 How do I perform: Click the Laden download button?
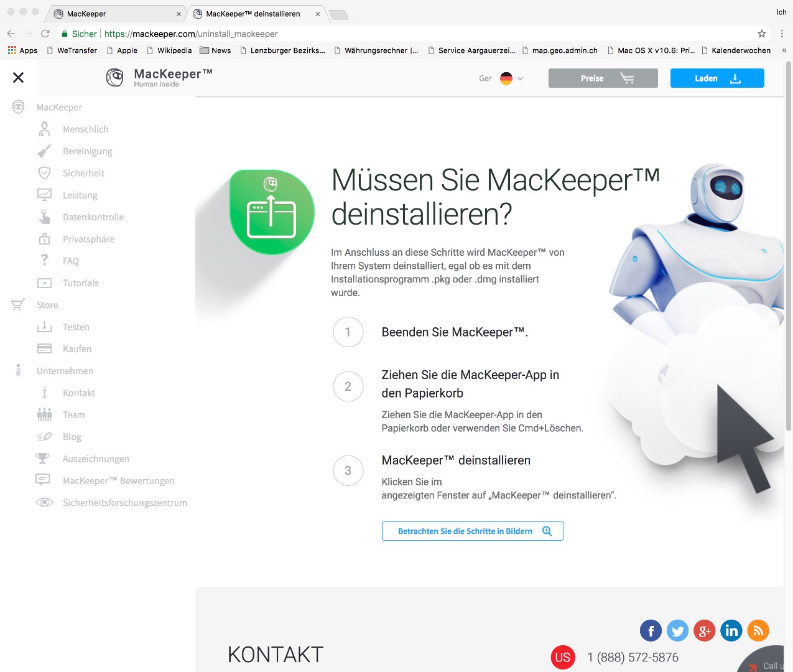[716, 78]
